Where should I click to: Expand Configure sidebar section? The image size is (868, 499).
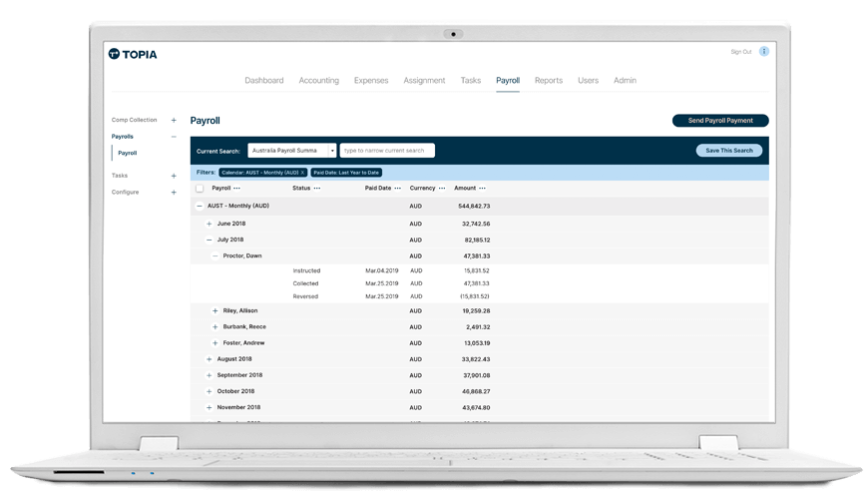pos(174,193)
